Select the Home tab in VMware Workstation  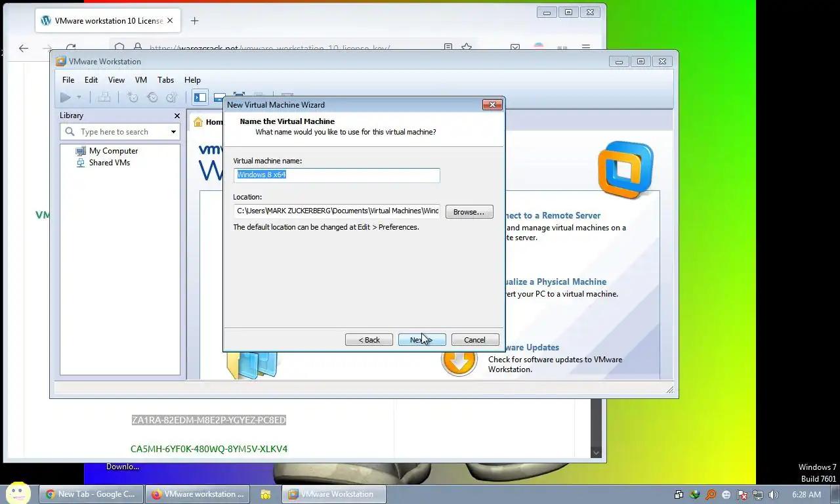tap(207, 122)
